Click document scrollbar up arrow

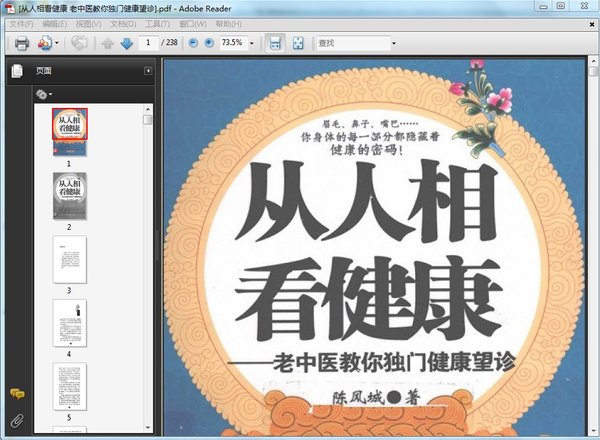coord(593,61)
